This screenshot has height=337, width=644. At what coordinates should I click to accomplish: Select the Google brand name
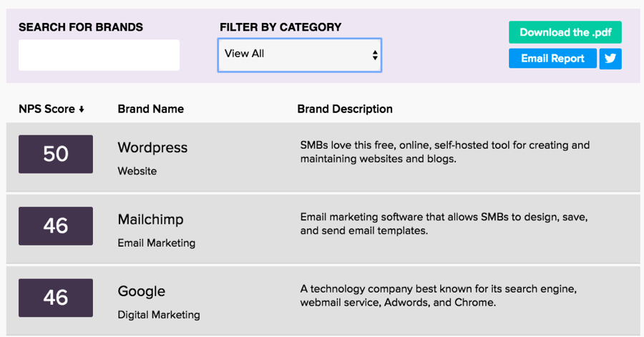point(141,291)
